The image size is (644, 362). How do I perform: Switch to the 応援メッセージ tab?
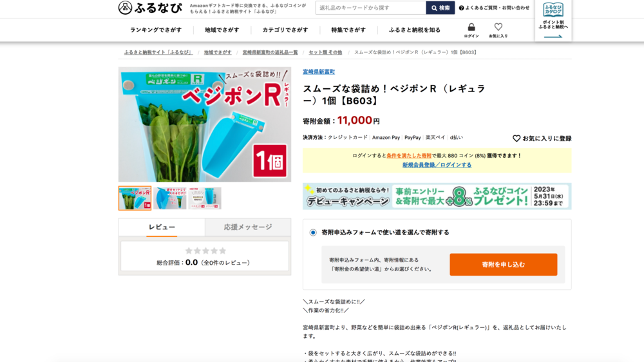click(248, 227)
